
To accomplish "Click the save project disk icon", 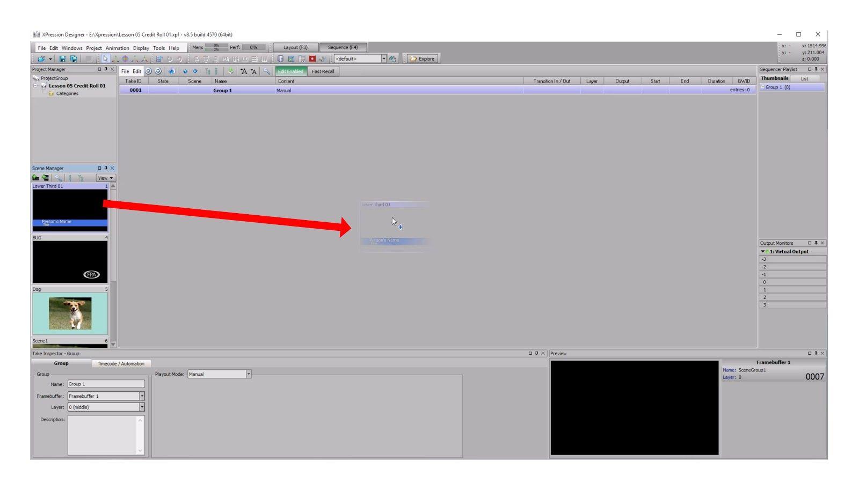I will (x=62, y=59).
